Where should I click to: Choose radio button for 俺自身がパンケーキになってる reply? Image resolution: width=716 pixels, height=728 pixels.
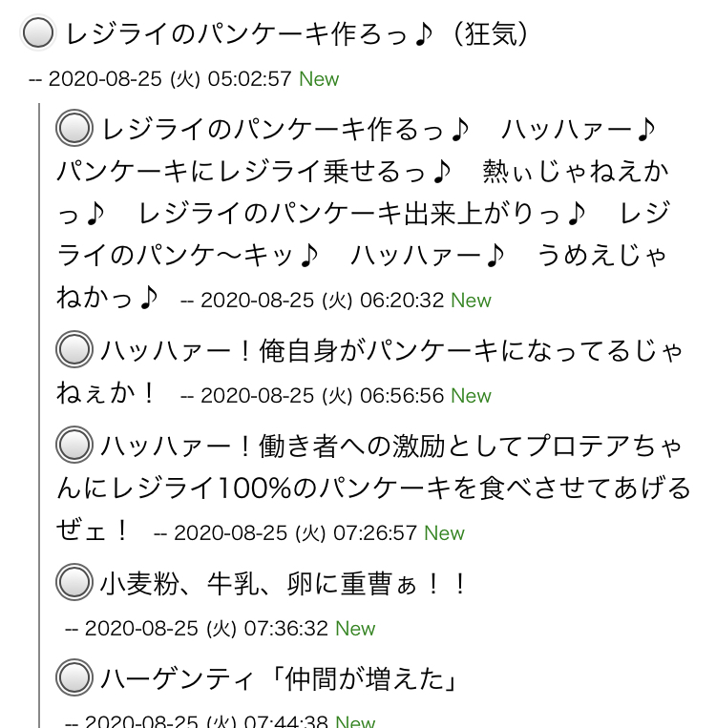tap(74, 350)
